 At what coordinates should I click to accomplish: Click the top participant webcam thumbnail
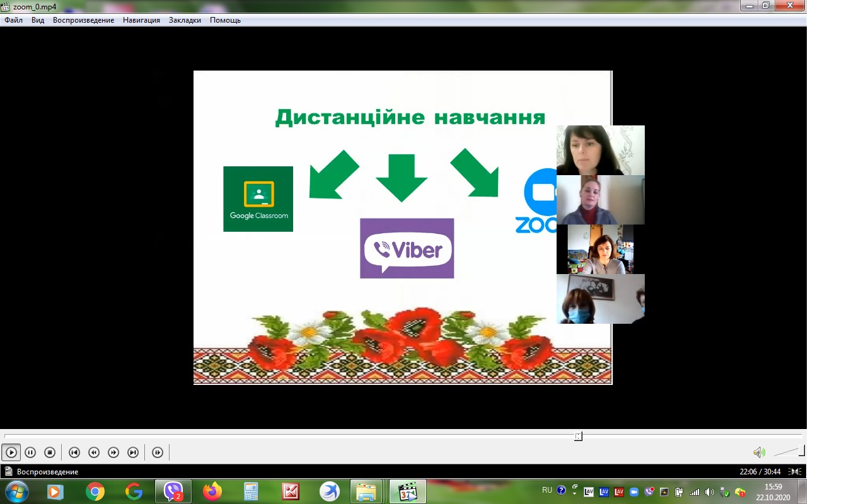(x=601, y=150)
